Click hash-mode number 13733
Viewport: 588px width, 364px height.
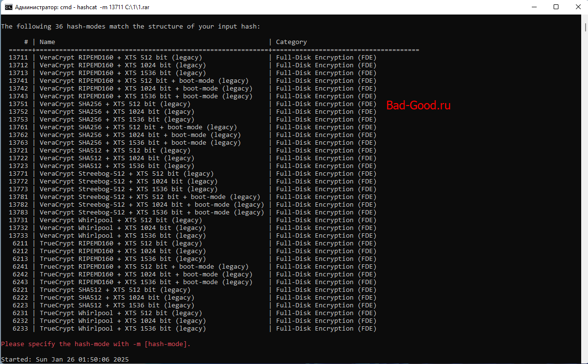pos(18,236)
